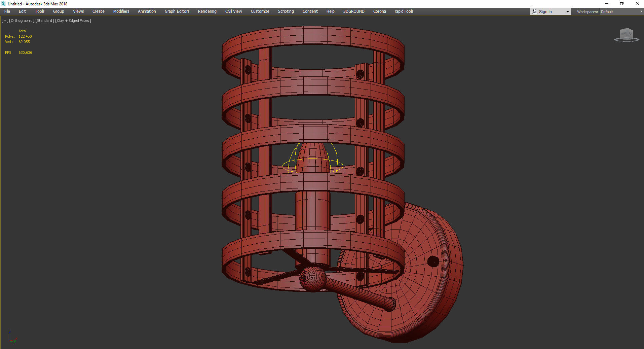Open the Scripting menu
The image size is (644, 349).
point(286,11)
